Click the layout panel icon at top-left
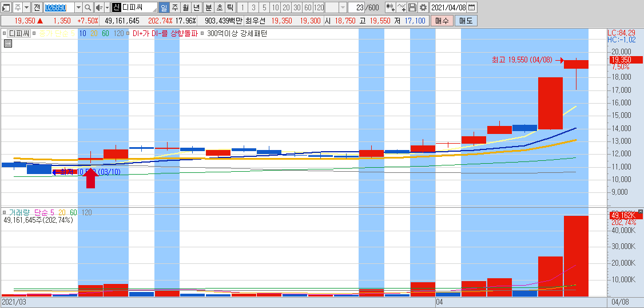 [x=6, y=7]
